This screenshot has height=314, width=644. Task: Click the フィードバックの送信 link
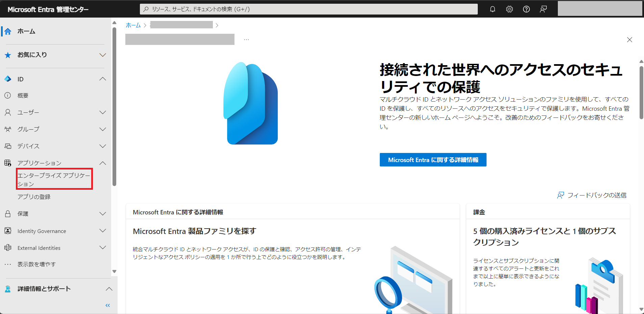[597, 195]
